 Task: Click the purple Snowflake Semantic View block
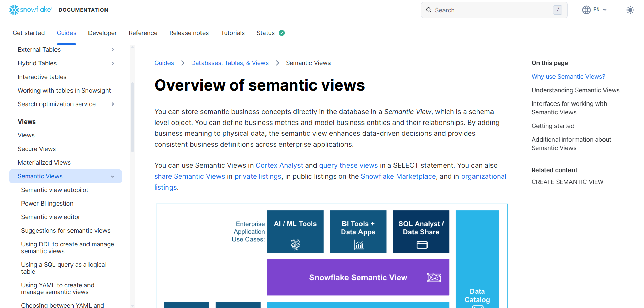click(358, 277)
